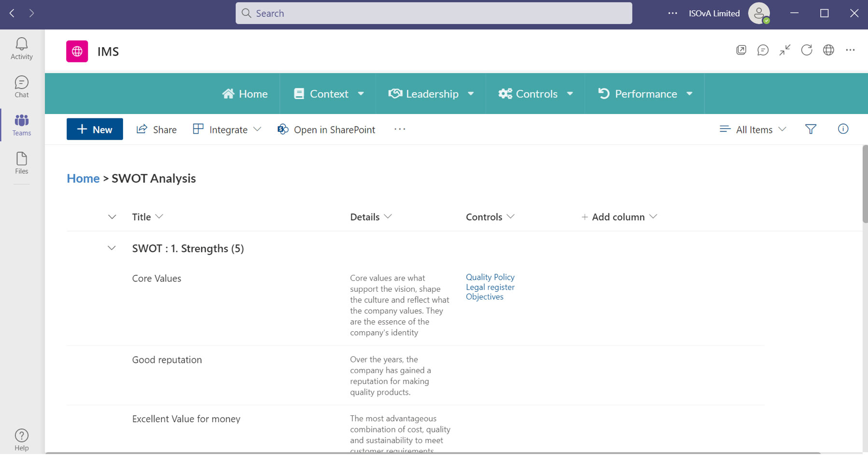
Task: Open the conversation panel for the IMS tab
Action: pos(763,50)
